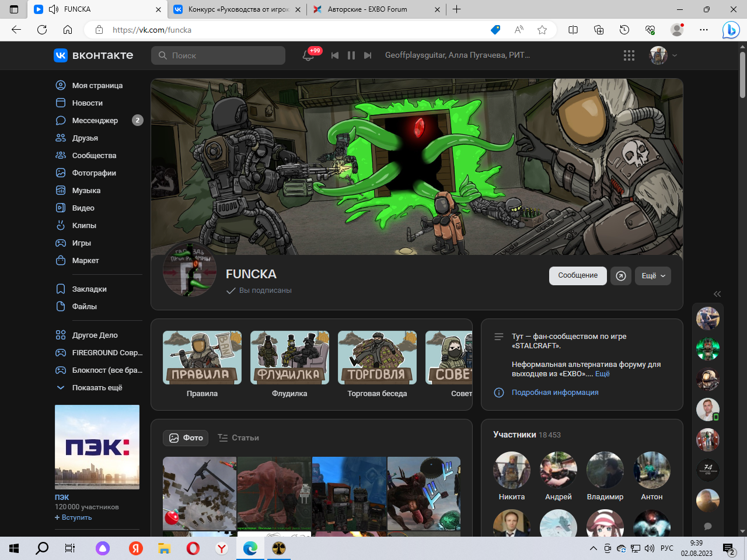Open Подробная информация link
Viewport: 747px width, 560px height.
(555, 392)
